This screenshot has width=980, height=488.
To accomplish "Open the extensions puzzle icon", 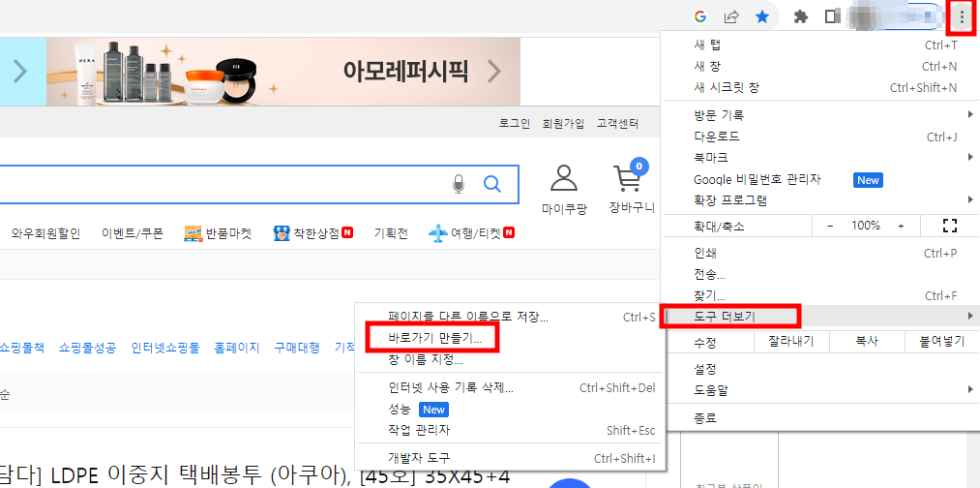I will click(x=801, y=16).
